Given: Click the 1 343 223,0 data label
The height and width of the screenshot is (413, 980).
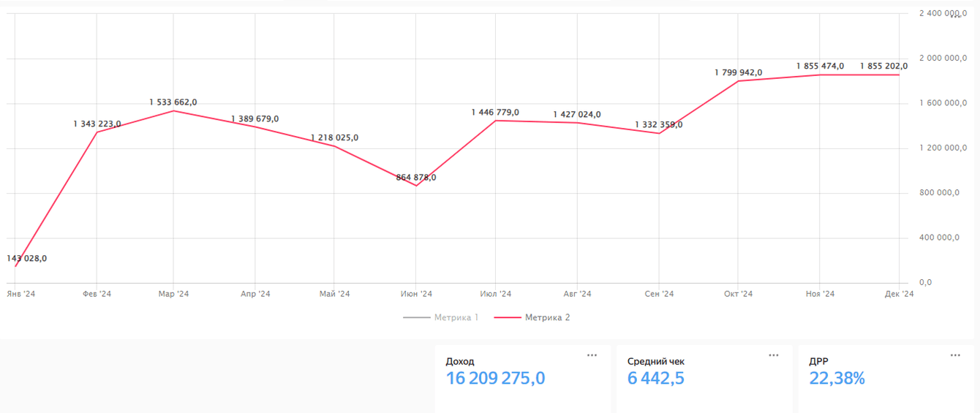Looking at the screenshot, I should [97, 124].
